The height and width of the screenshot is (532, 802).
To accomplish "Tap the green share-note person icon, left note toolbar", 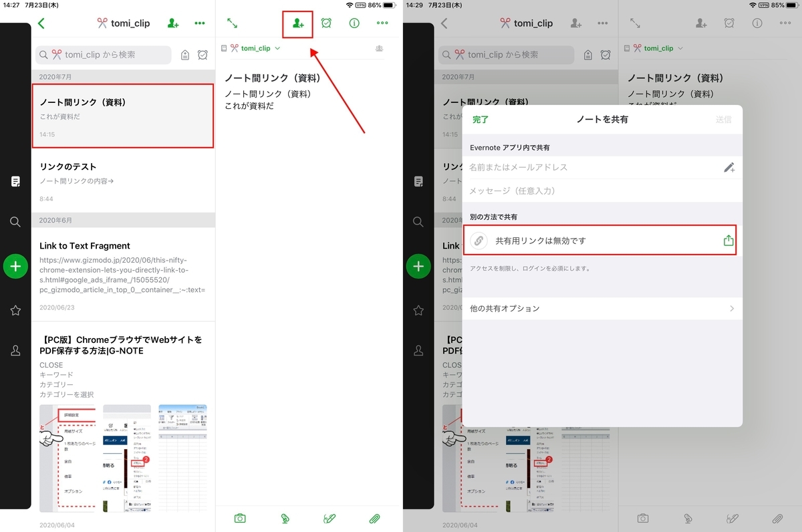I will tap(298, 23).
